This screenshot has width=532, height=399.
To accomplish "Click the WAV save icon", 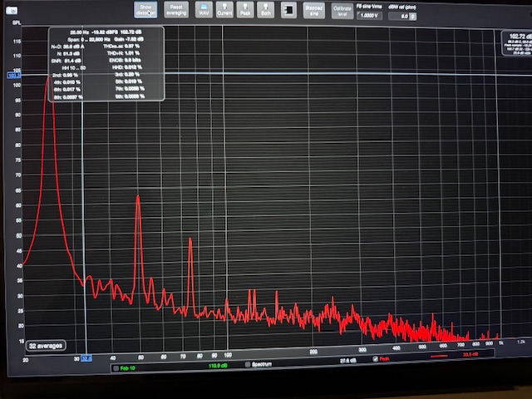I will pyautogui.click(x=203, y=9).
